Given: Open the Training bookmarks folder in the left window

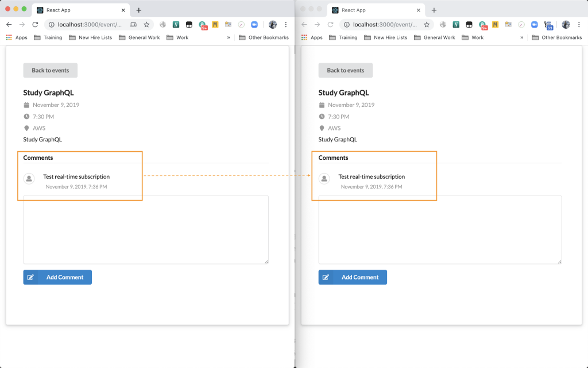Looking at the screenshot, I should (x=48, y=37).
